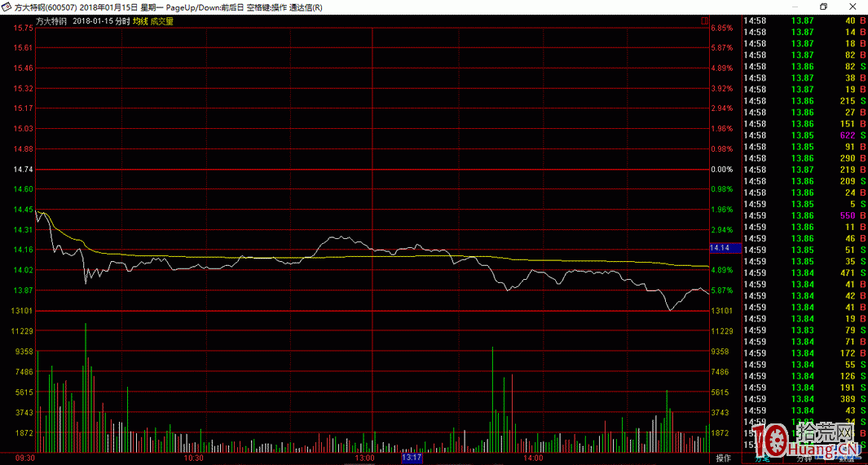The height and width of the screenshot is (465, 868).
Task: Click the 13:17 time marker on the axis
Action: tap(412, 458)
